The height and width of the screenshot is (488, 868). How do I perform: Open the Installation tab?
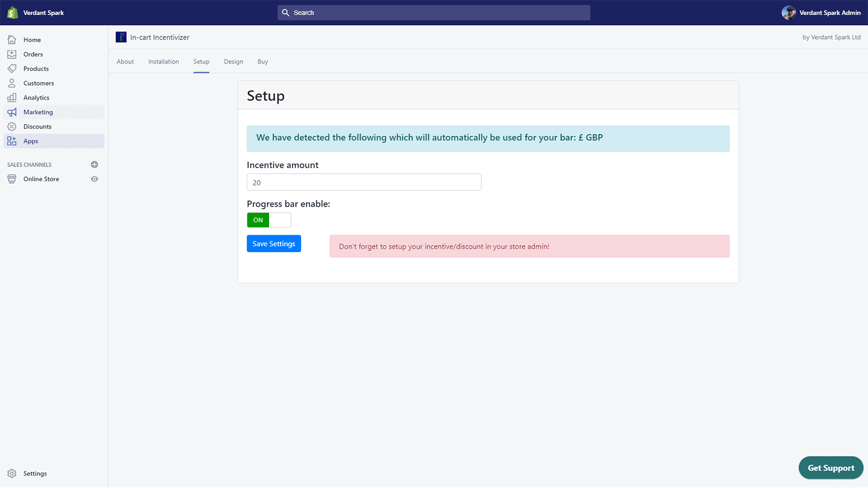(163, 61)
